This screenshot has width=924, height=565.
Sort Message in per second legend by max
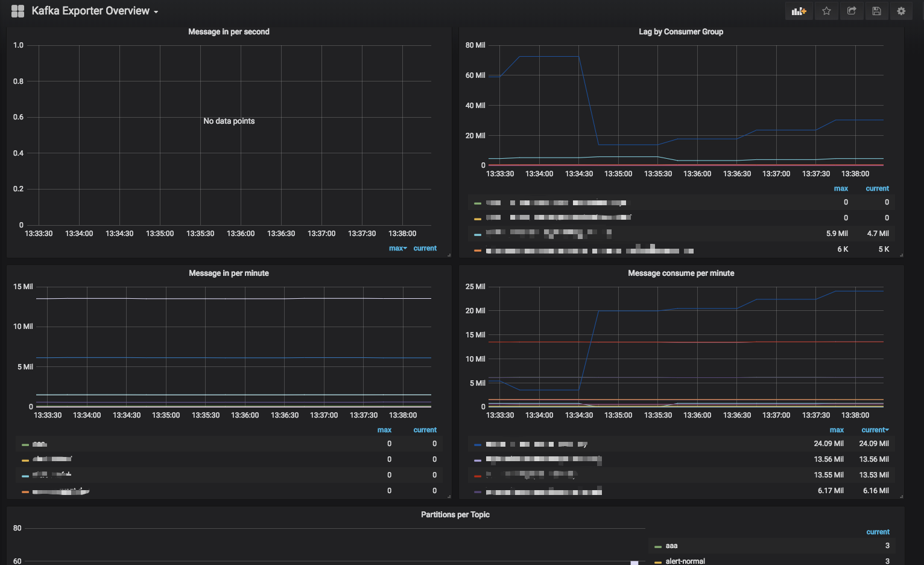coord(397,248)
